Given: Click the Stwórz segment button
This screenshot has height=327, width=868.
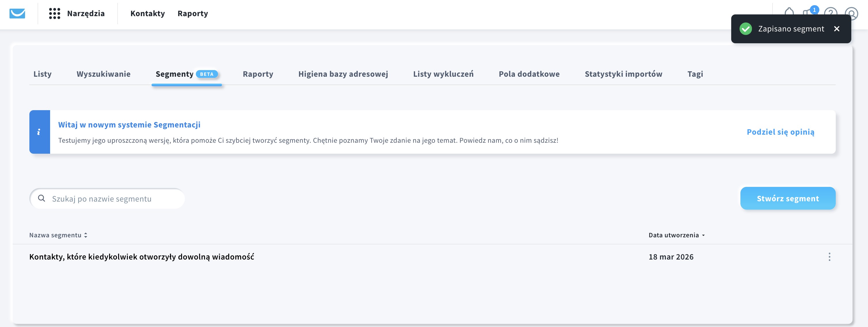Looking at the screenshot, I should (x=787, y=198).
